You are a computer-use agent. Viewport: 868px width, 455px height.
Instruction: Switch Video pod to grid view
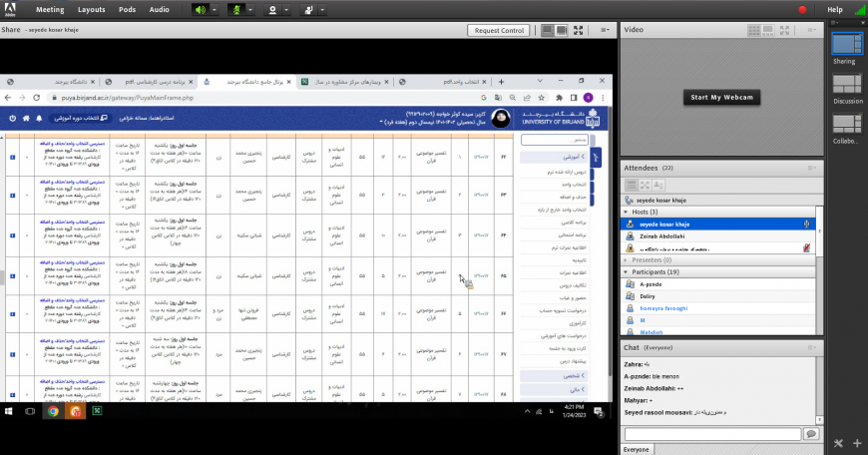[x=753, y=31]
